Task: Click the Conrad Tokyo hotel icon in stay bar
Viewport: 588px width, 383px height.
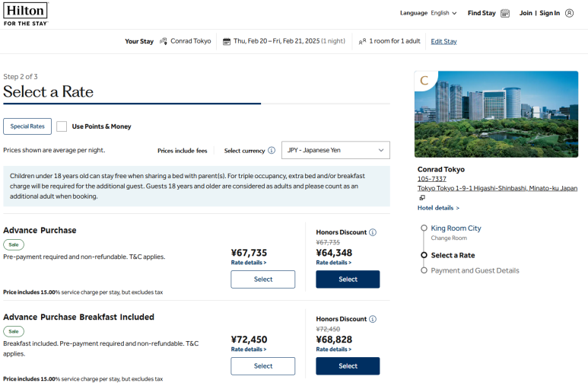Action: (164, 41)
